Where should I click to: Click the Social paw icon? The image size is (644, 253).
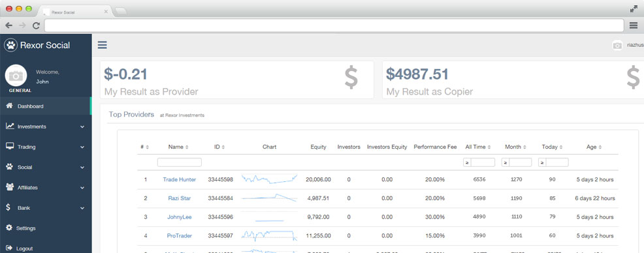point(9,166)
